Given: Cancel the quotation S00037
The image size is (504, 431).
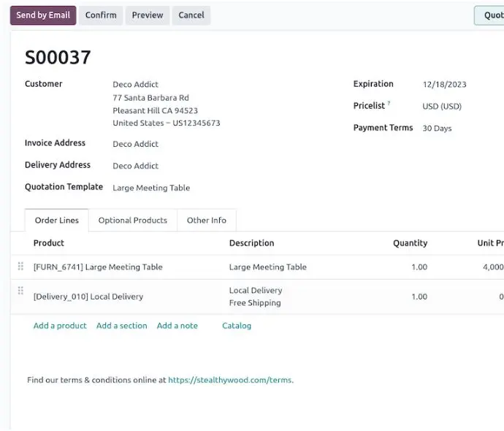Looking at the screenshot, I should [x=191, y=15].
